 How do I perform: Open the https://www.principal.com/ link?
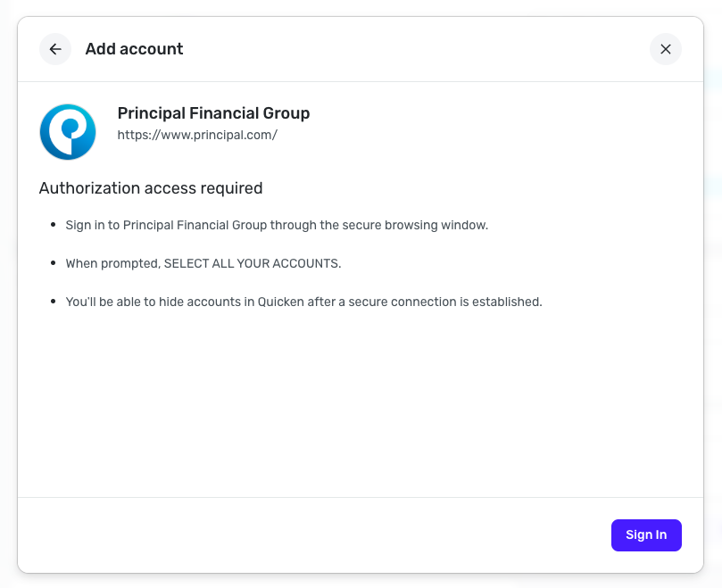coord(197,135)
